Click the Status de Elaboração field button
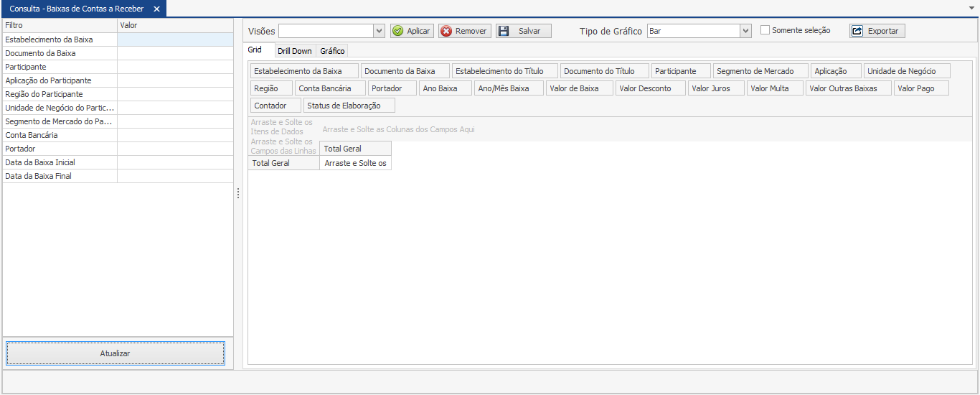 (x=349, y=106)
